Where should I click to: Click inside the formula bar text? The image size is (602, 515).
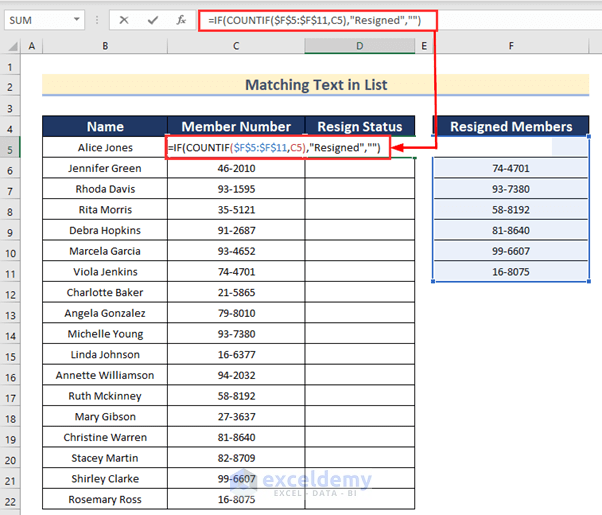click(x=400, y=20)
